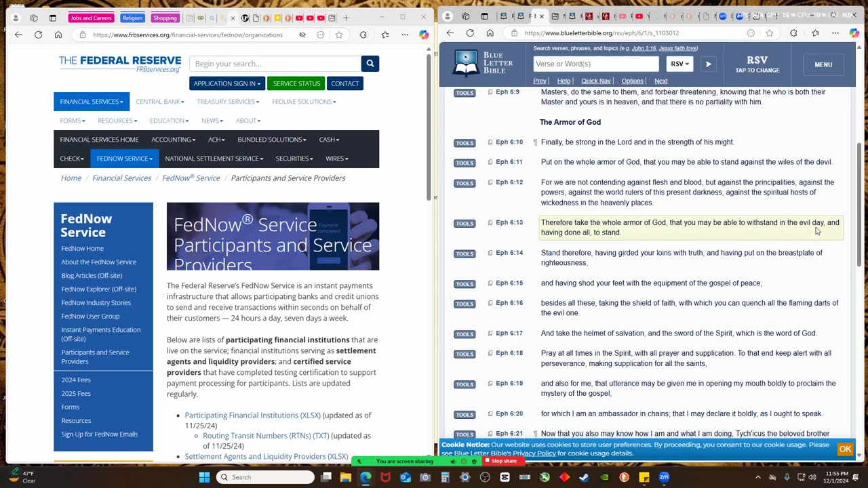Toggle tracking prevention eye icon in FRB address bar
This screenshot has height=488, width=868.
pos(302,35)
